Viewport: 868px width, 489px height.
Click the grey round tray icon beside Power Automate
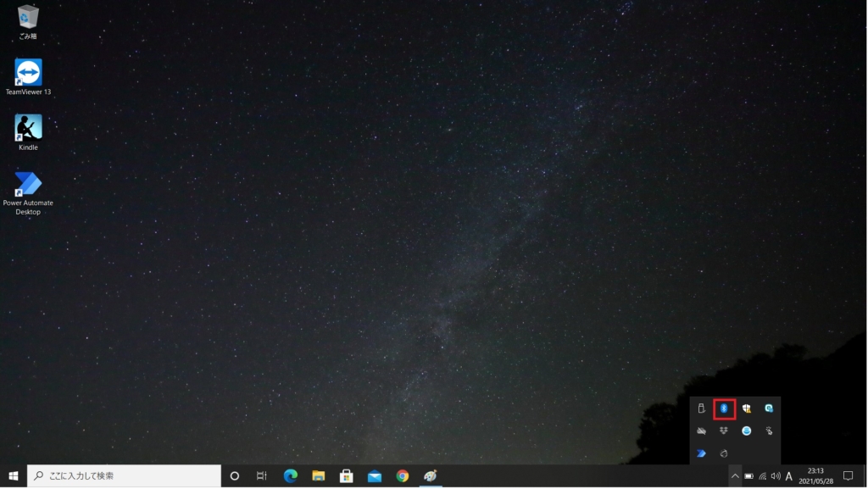724,453
